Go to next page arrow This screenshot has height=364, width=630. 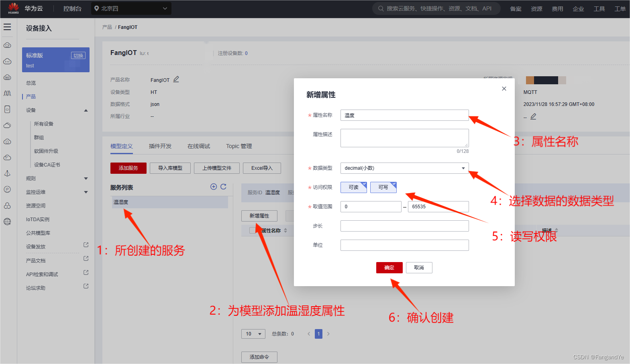point(328,334)
